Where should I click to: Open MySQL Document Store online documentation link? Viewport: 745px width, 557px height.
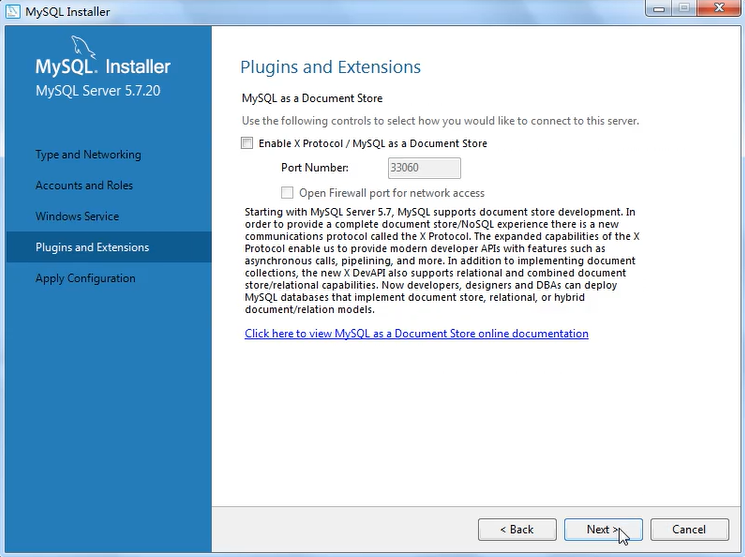click(416, 334)
